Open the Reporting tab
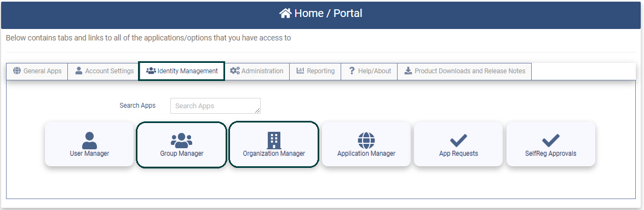644x210 pixels. pyautogui.click(x=315, y=71)
